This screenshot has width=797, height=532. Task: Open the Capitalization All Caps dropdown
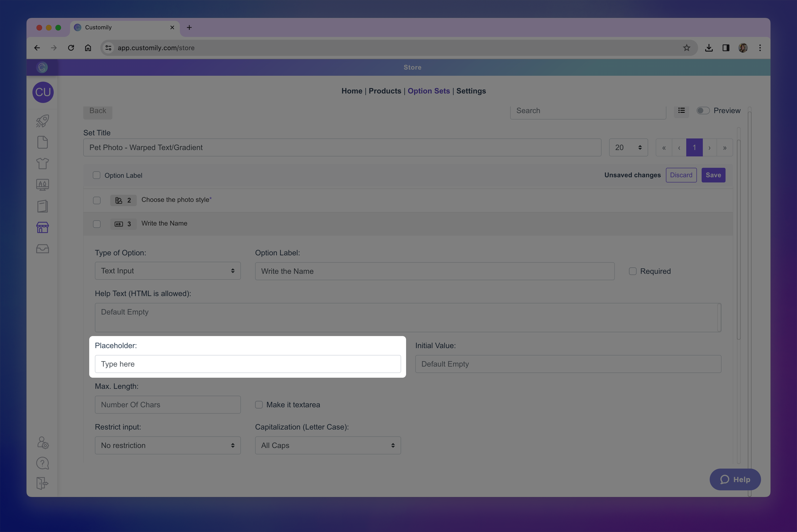(328, 445)
